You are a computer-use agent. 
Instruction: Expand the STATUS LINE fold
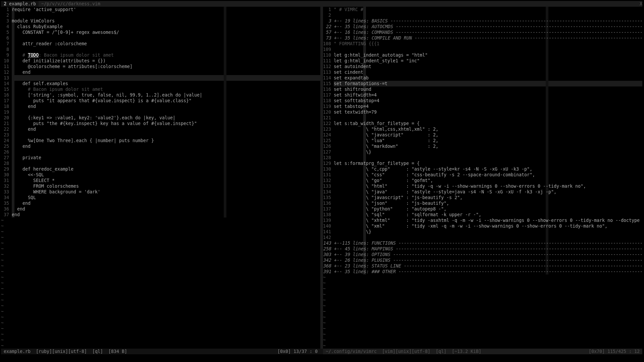pos(386,266)
